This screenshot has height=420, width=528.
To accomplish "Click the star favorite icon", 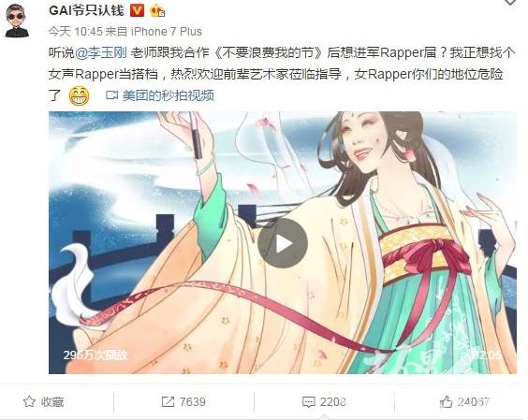I will click(29, 401).
